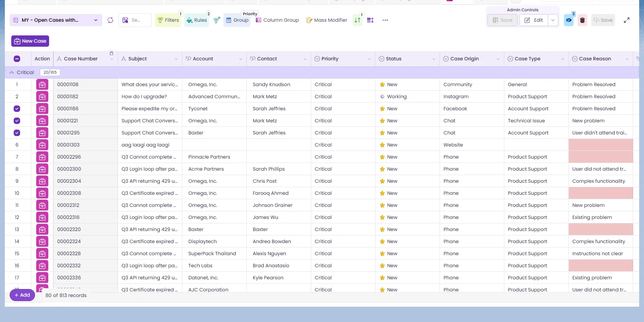Click lock icon on Case Number column
Viewport: 644px width, 322px height.
[x=111, y=54]
